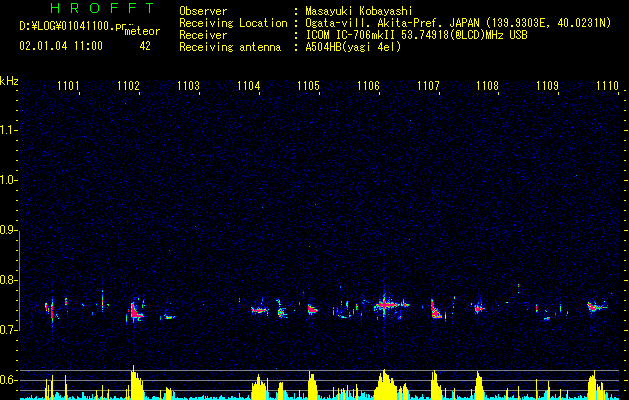Click the date stamp 02.01.04 11:00
The height and width of the screenshot is (400, 629).
pos(61,46)
